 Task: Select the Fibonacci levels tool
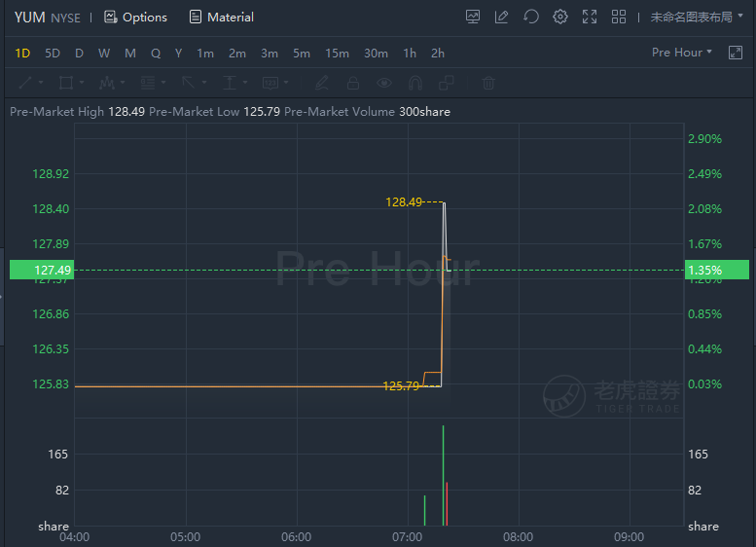148,83
